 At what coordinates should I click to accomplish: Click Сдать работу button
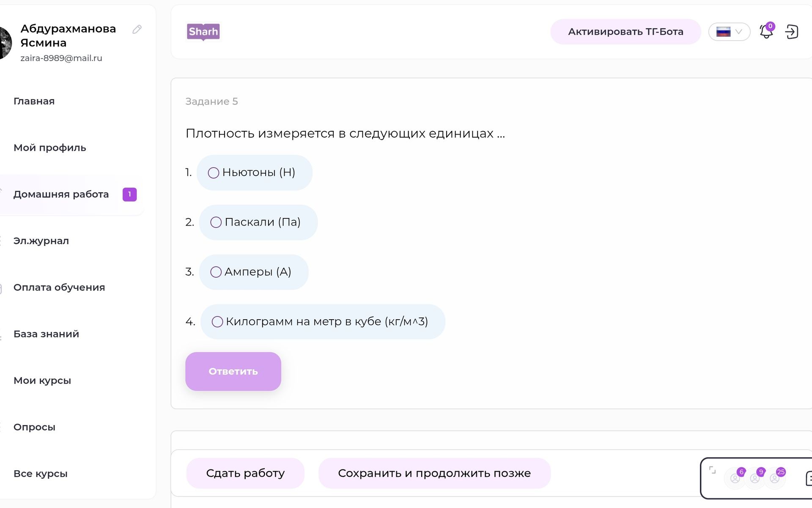pyautogui.click(x=245, y=473)
